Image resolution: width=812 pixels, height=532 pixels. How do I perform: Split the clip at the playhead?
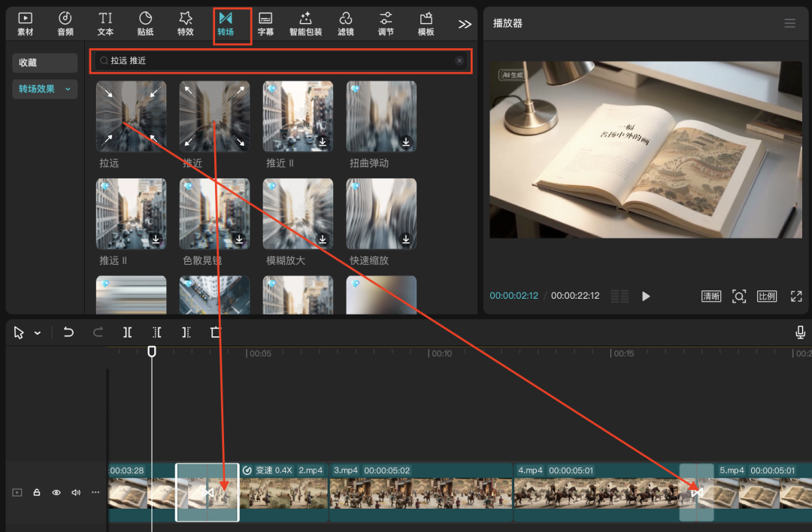[128, 332]
